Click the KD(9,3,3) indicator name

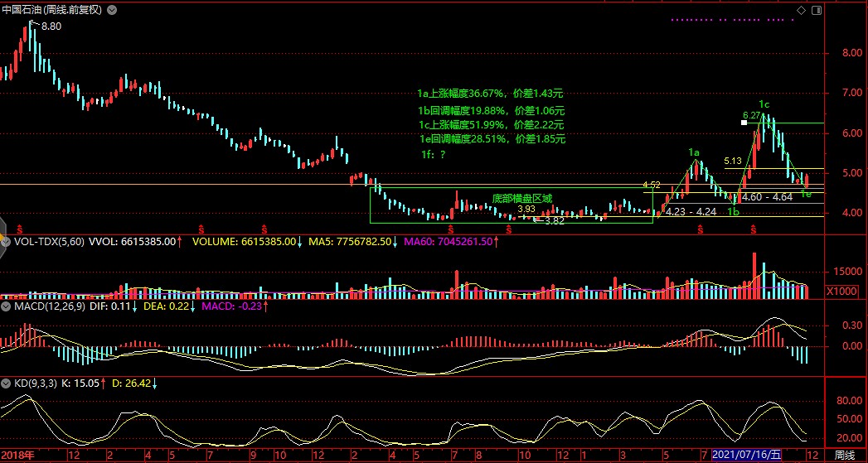pos(36,383)
